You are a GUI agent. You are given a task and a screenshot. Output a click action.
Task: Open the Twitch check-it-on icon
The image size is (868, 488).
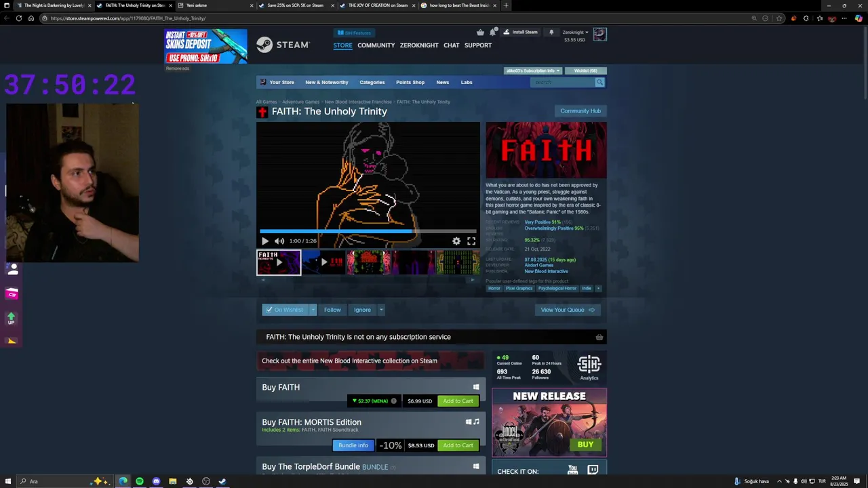[x=593, y=470]
